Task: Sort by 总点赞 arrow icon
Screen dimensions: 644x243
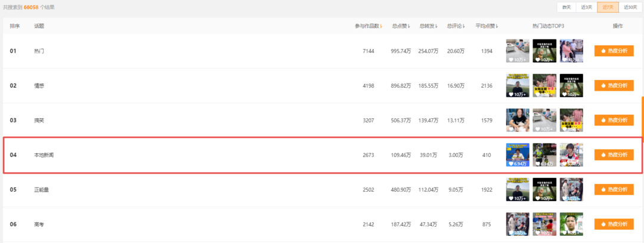Action: click(409, 26)
